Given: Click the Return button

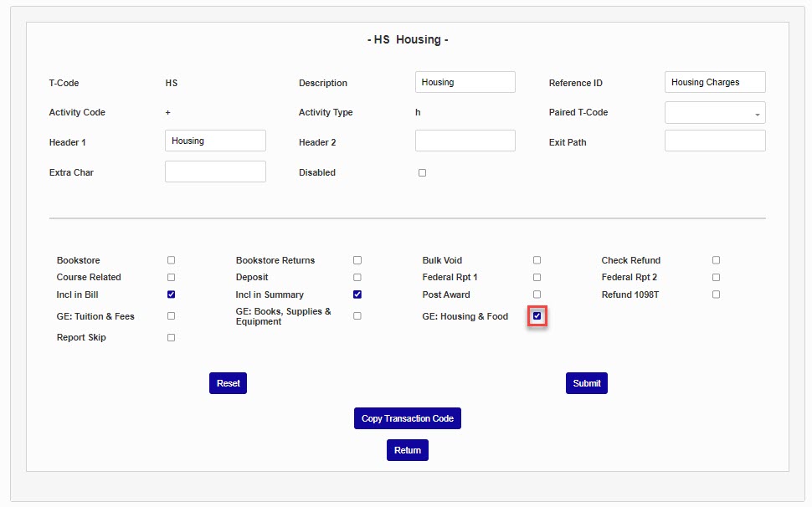Looking at the screenshot, I should click(x=407, y=450).
